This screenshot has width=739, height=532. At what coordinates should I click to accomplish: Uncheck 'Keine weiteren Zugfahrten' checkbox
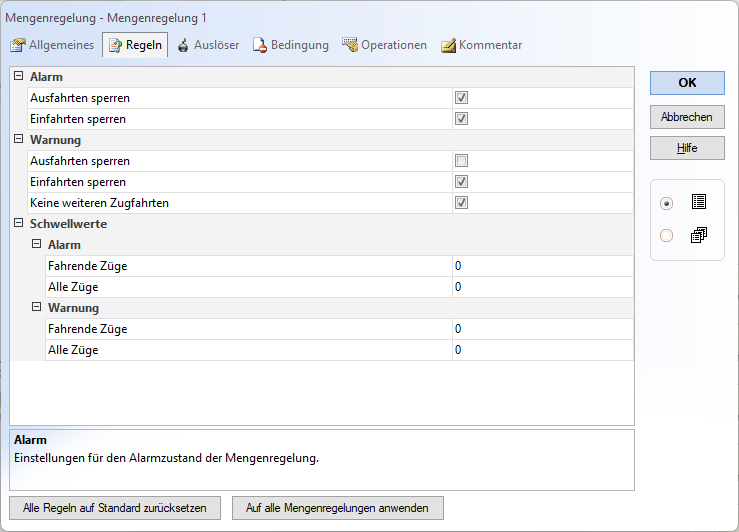click(461, 203)
